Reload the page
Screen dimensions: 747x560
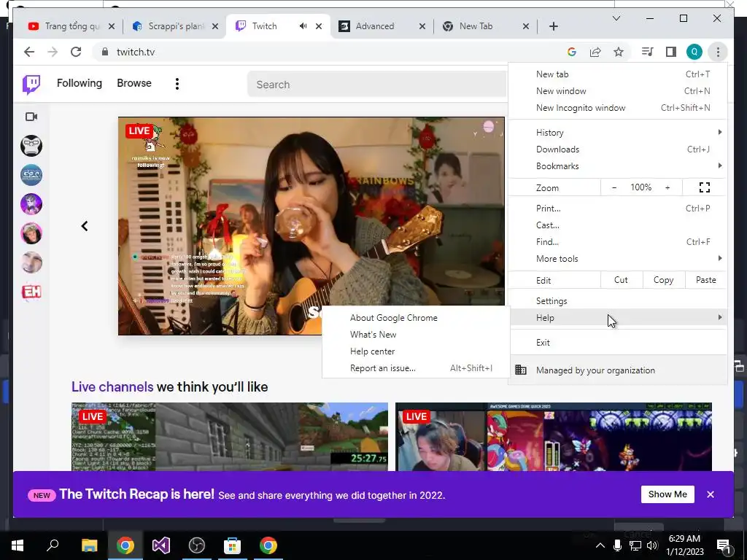(76, 52)
